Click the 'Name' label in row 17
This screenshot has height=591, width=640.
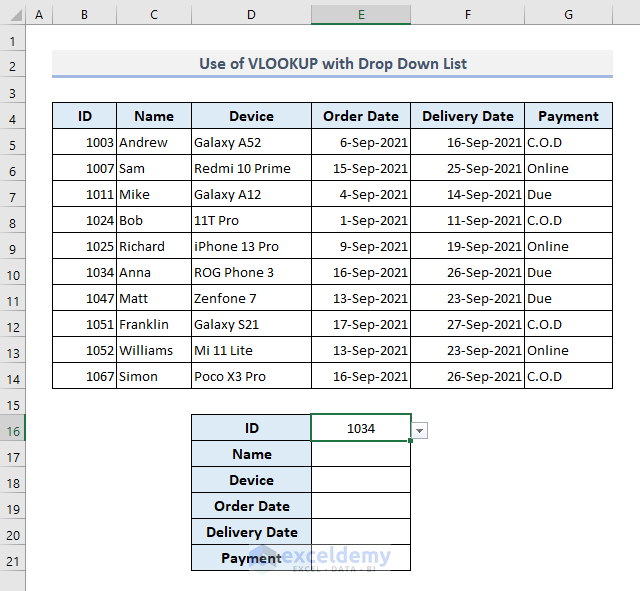[x=251, y=454]
